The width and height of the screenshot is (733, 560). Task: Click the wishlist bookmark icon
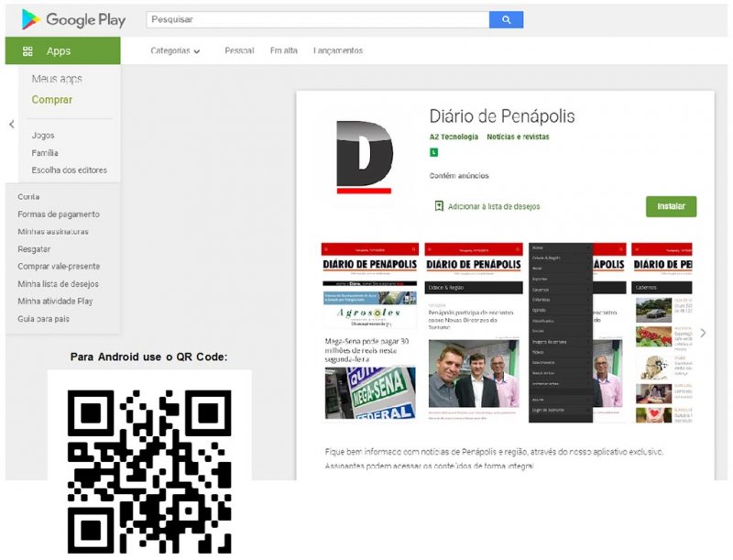click(x=439, y=206)
